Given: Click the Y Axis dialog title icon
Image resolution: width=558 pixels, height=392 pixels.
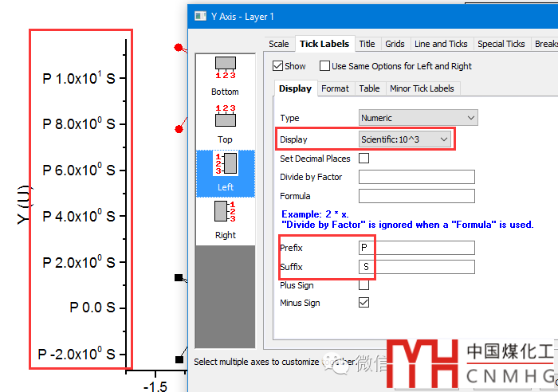Looking at the screenshot, I should 200,17.
